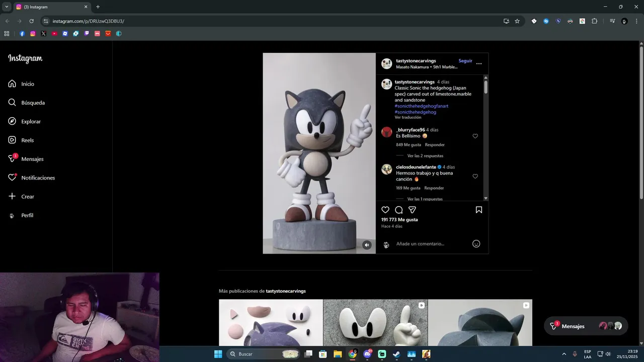Open Steam from the taskbar
This screenshot has height=362, width=644.
point(396,354)
